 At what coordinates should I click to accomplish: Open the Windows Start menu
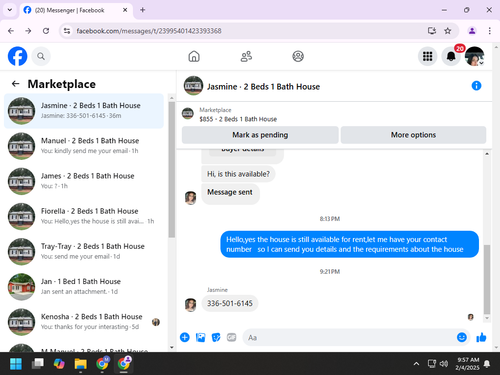click(x=16, y=364)
